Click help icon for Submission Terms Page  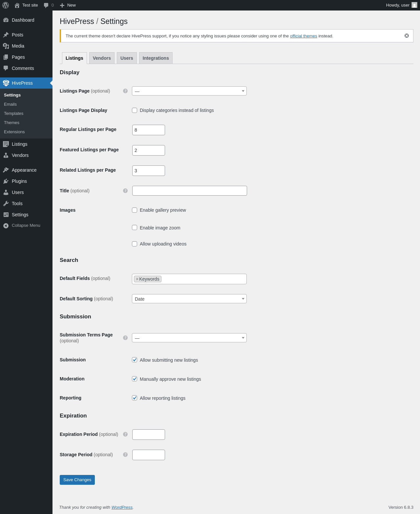coord(125,338)
